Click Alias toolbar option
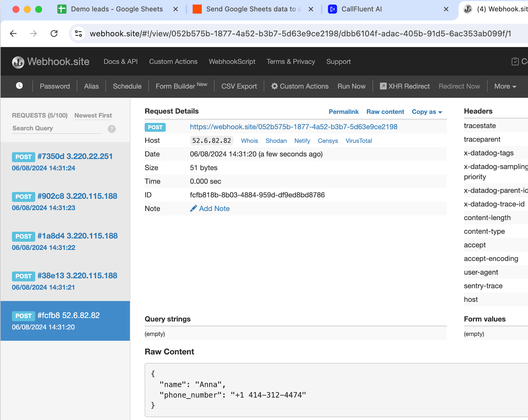The width and height of the screenshot is (528, 420). [x=91, y=86]
